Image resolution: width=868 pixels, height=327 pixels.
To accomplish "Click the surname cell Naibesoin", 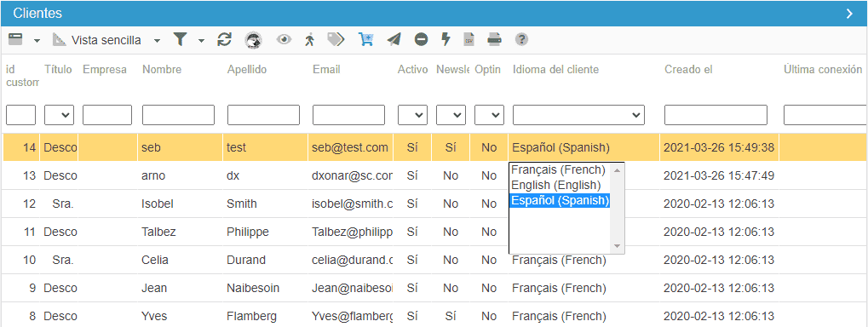I will [265, 289].
